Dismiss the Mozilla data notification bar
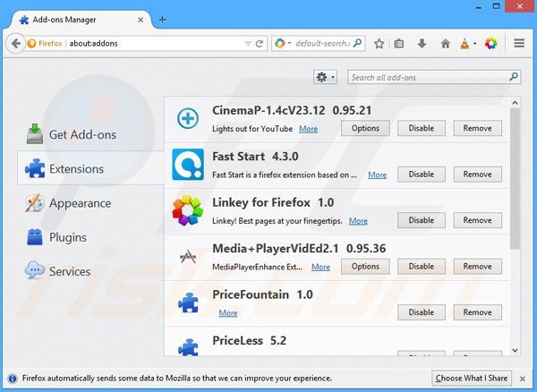Viewport: 537px width, 392px height. point(523,379)
